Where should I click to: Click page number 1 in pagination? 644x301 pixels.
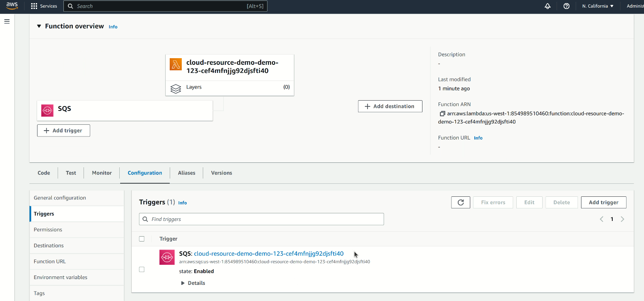point(612,219)
